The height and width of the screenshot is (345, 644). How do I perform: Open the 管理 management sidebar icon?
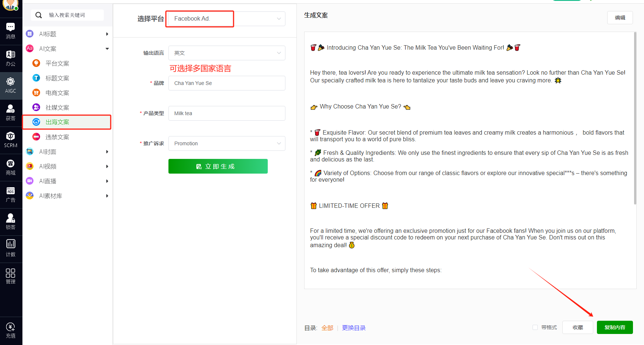[11, 276]
